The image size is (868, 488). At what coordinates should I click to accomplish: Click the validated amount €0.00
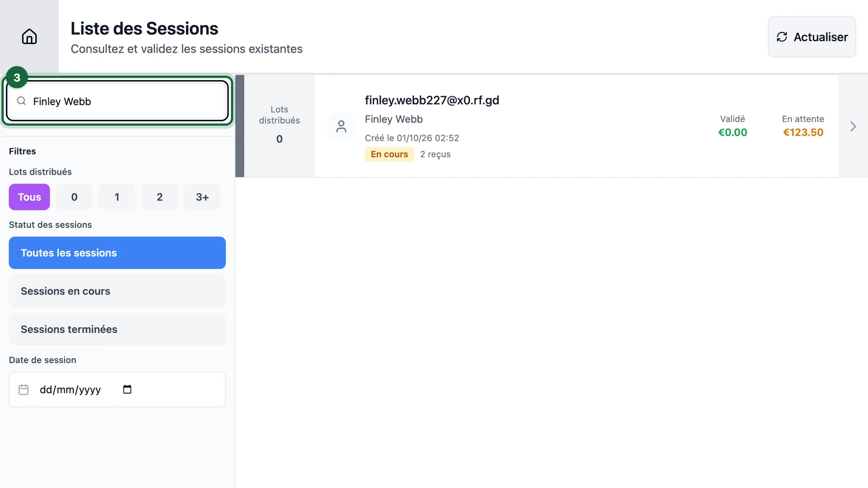(732, 132)
